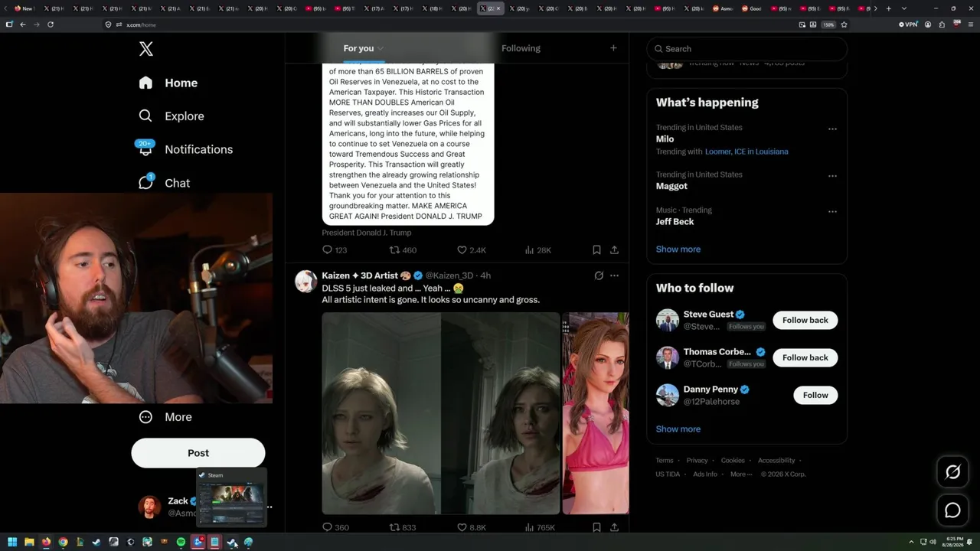This screenshot has height=551, width=980.
Task: Follow back Thomas Corbe...
Action: tap(805, 357)
